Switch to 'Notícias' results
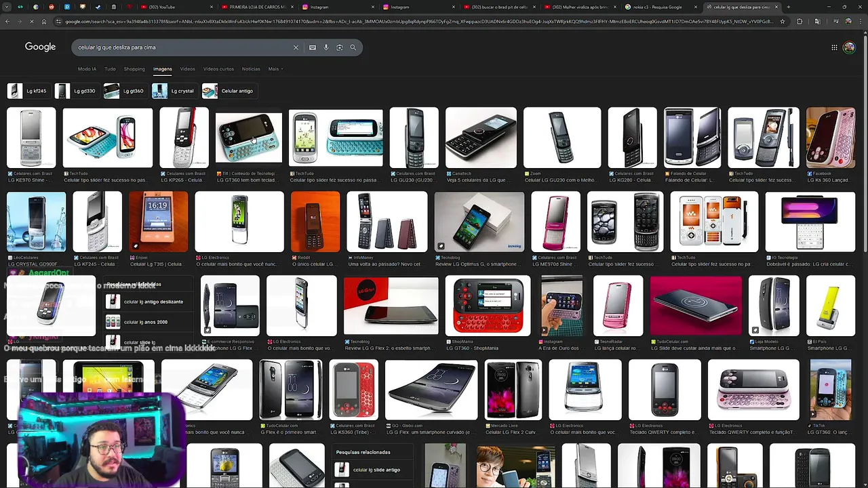 pyautogui.click(x=251, y=69)
